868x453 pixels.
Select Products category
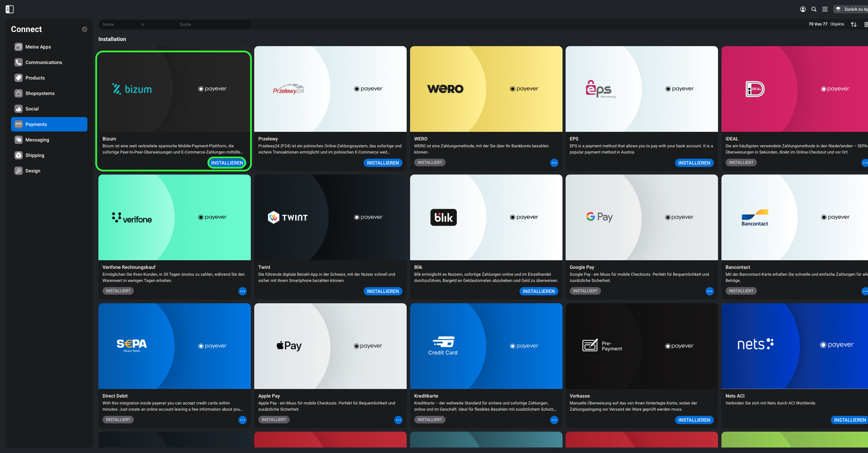coord(49,78)
